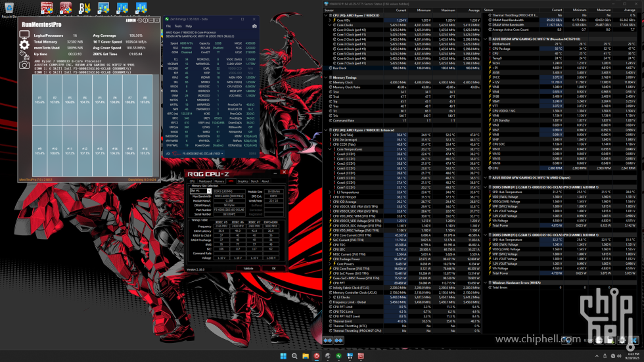Collapse ASUS B850M Nuvoton sensor group
This screenshot has height=362, width=644.
486,39
